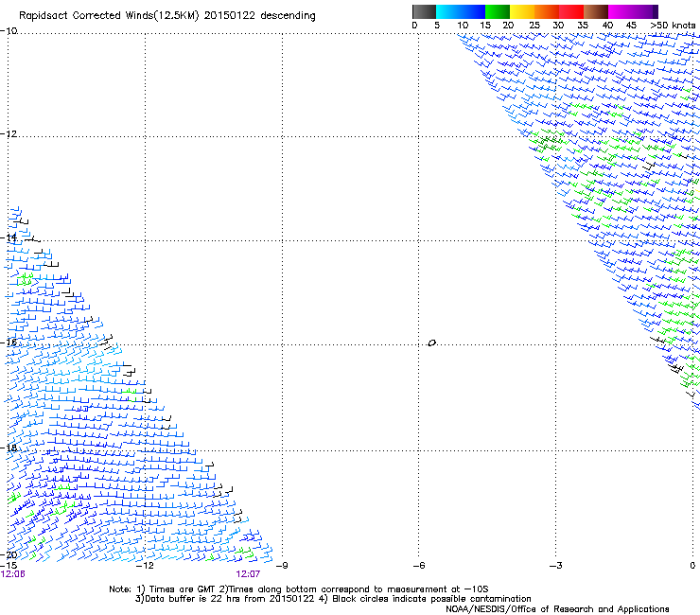The width and height of the screenshot is (700, 615).
Task: Click the "-20" latitude axis label
Action: (x=9, y=555)
